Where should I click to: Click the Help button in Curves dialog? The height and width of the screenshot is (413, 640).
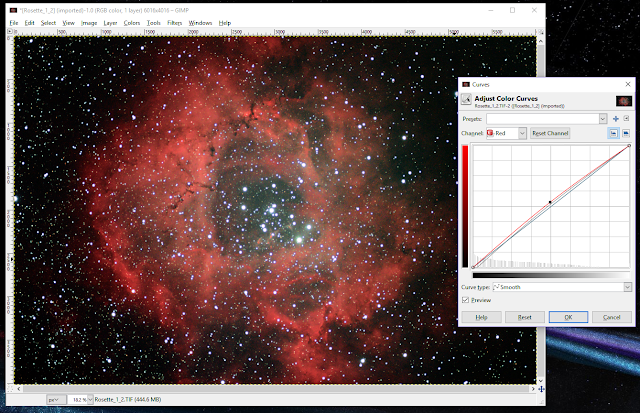click(481, 317)
